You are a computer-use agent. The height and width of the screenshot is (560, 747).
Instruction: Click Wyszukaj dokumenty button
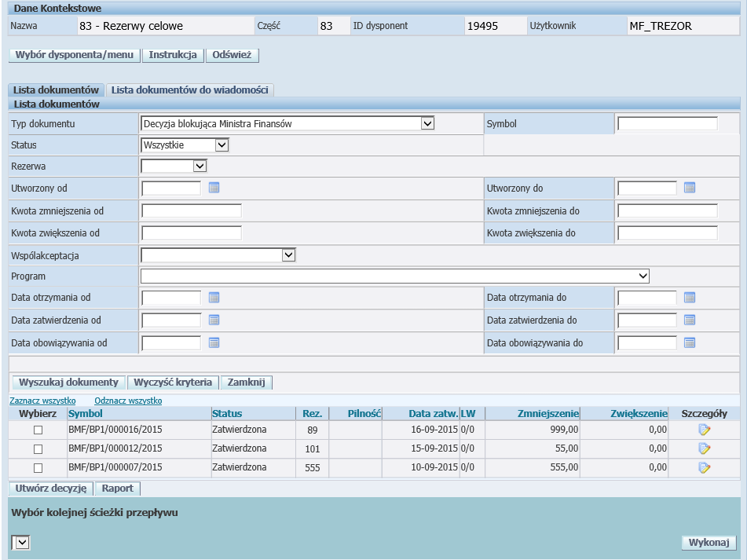coord(68,382)
